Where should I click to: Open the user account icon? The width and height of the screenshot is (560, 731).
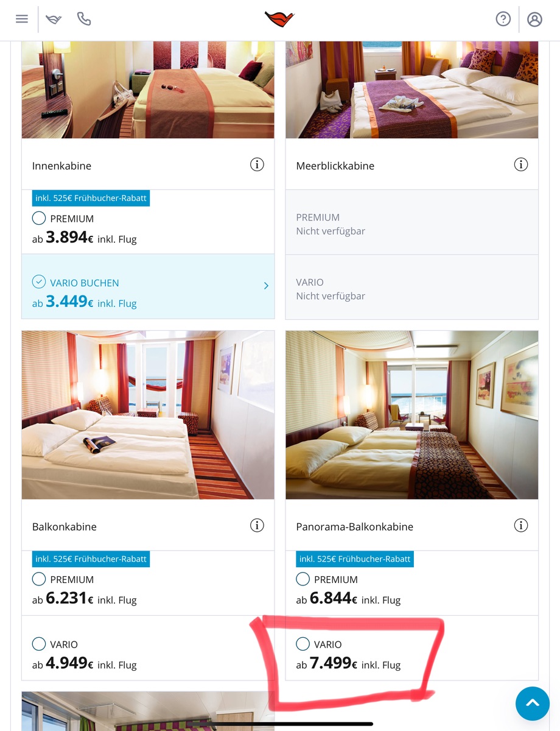click(534, 19)
